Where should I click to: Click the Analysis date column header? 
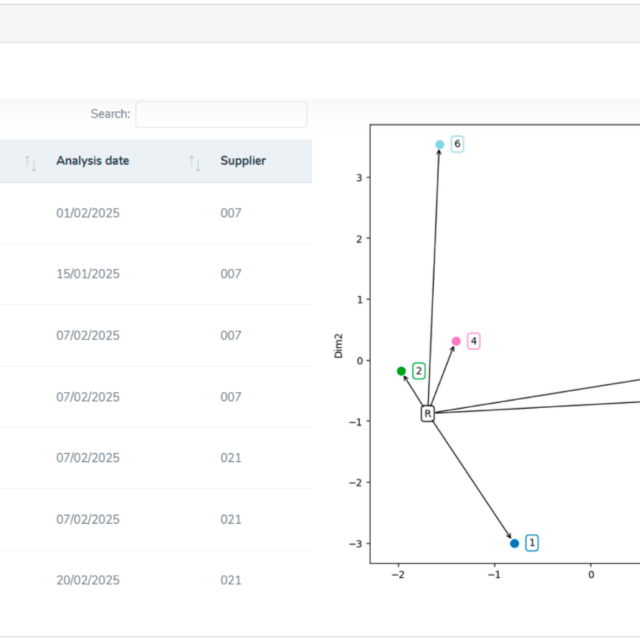93,161
